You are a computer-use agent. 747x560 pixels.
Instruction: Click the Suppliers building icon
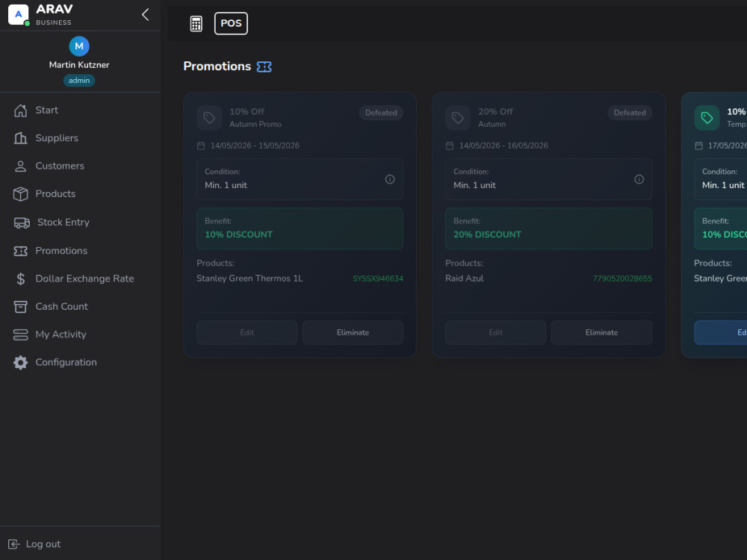(x=20, y=138)
